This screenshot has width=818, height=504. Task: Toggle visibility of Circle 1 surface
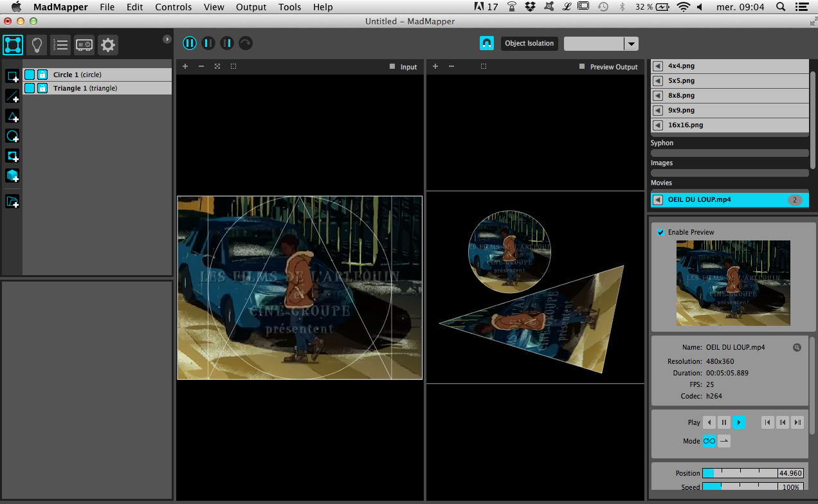tap(30, 75)
